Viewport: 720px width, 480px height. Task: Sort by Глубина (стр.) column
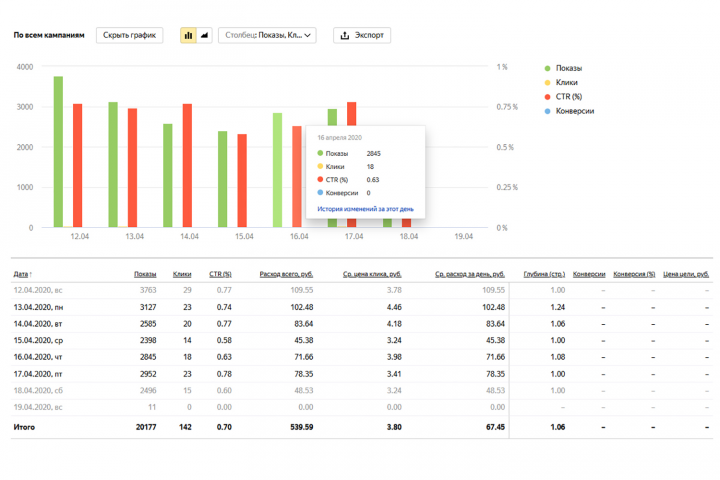(x=544, y=274)
